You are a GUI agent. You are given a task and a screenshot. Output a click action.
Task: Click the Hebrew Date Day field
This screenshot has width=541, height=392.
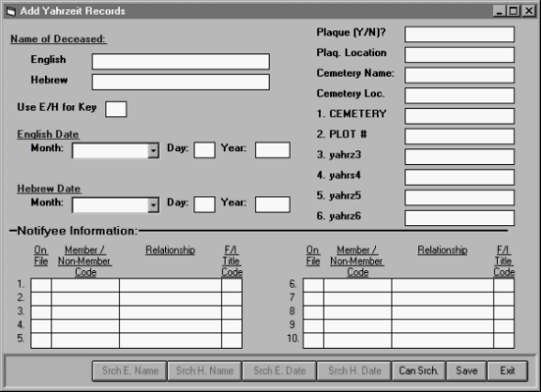pos(204,204)
